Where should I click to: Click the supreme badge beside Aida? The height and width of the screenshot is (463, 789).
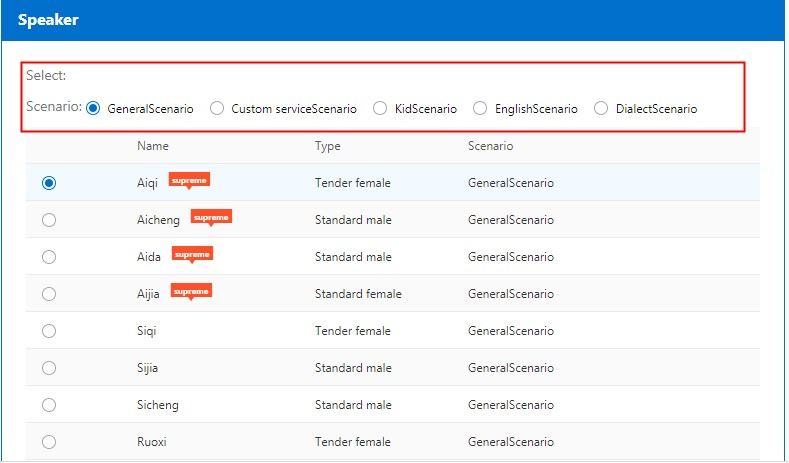tap(192, 255)
